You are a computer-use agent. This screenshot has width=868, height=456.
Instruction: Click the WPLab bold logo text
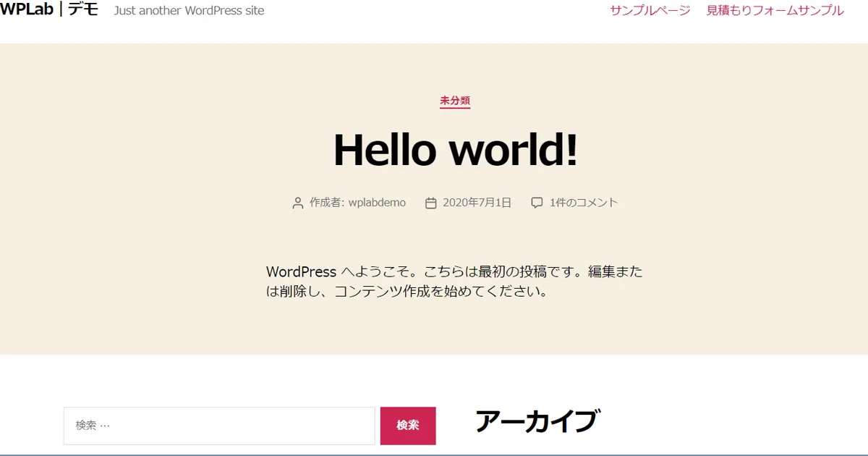[x=26, y=10]
